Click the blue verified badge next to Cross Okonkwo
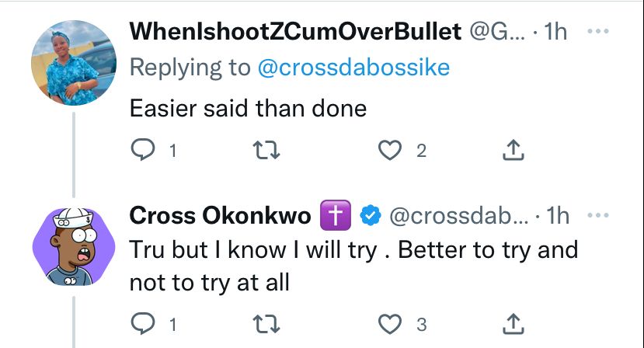Viewport: 644px width, 348px height. [371, 215]
